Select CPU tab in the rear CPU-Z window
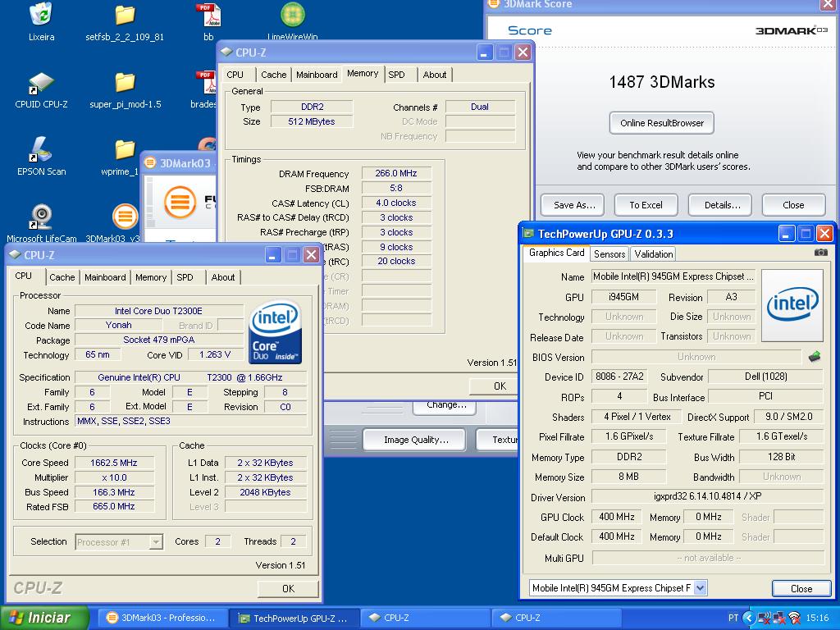The width and height of the screenshot is (840, 630). pyautogui.click(x=235, y=75)
